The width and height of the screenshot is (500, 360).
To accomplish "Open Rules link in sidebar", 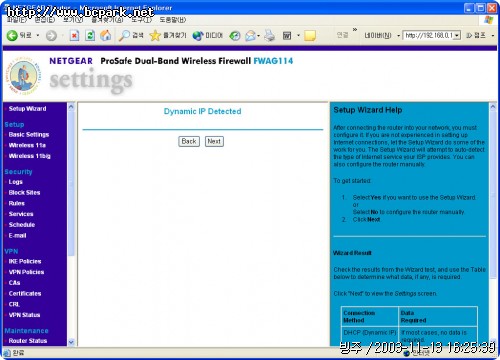I will click(x=17, y=203).
